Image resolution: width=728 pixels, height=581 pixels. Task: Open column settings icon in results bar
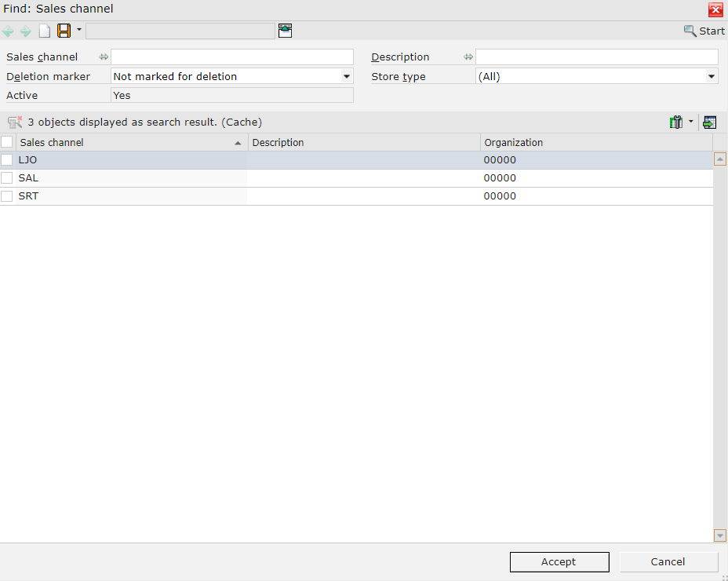click(x=676, y=122)
